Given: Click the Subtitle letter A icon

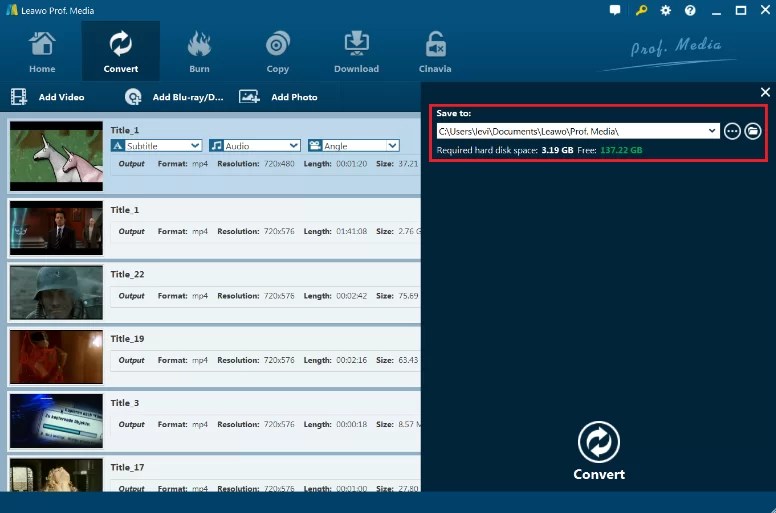Looking at the screenshot, I should click(118, 146).
